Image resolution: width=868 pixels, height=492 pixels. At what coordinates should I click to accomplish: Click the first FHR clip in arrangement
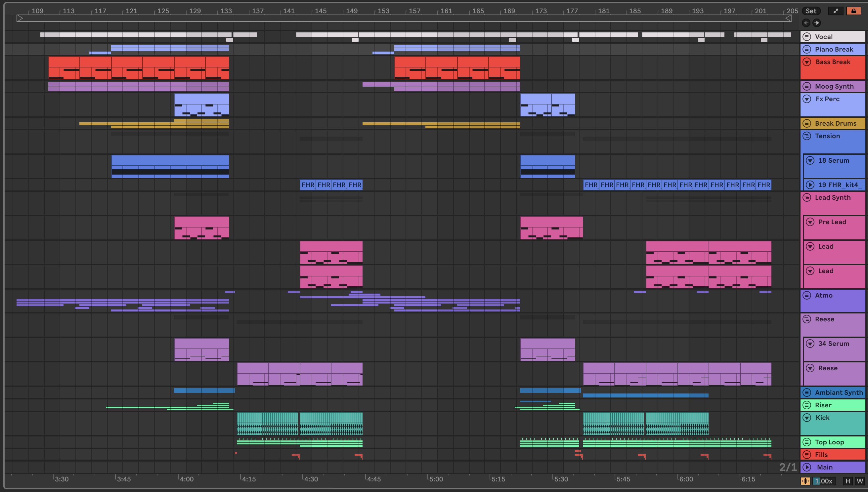click(x=308, y=185)
